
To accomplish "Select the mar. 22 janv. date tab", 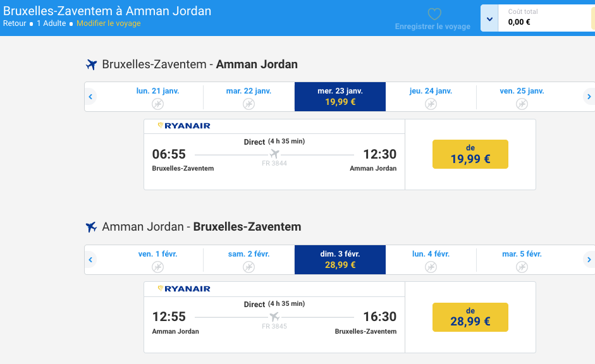I will 249,97.
